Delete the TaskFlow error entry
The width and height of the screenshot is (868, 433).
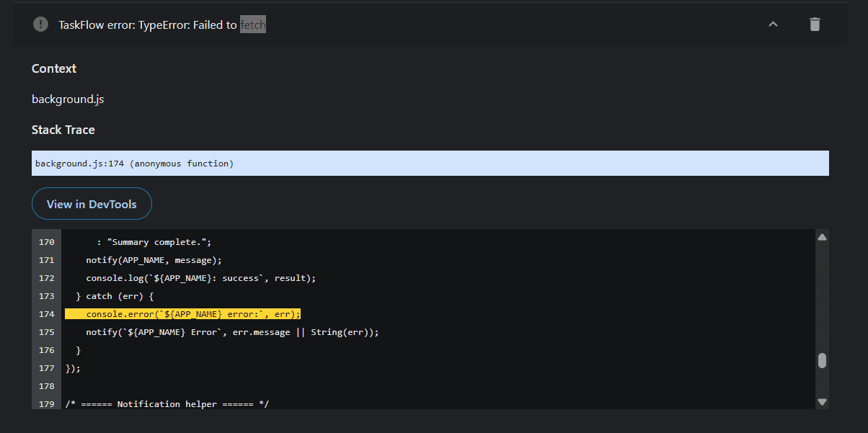[815, 24]
